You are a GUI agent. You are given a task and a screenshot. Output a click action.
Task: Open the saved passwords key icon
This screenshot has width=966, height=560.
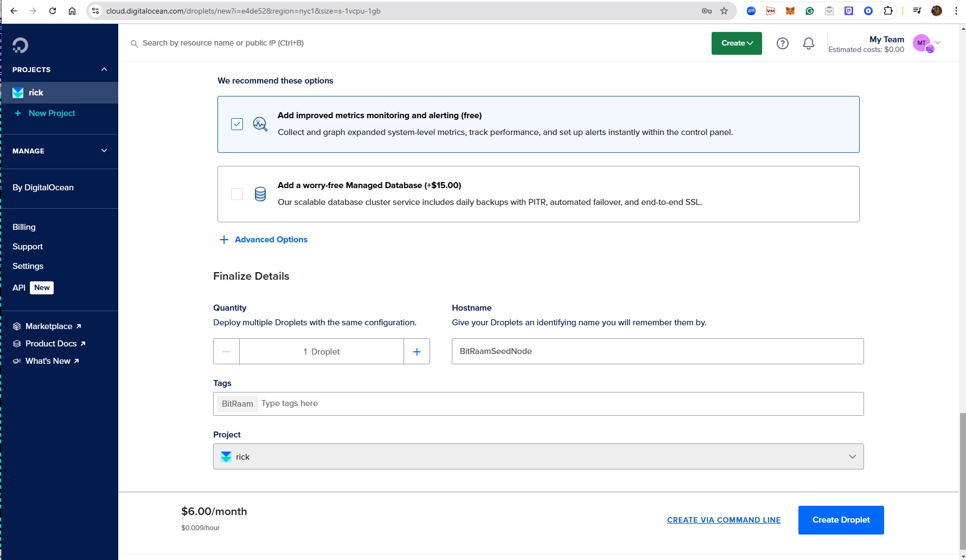click(x=706, y=11)
